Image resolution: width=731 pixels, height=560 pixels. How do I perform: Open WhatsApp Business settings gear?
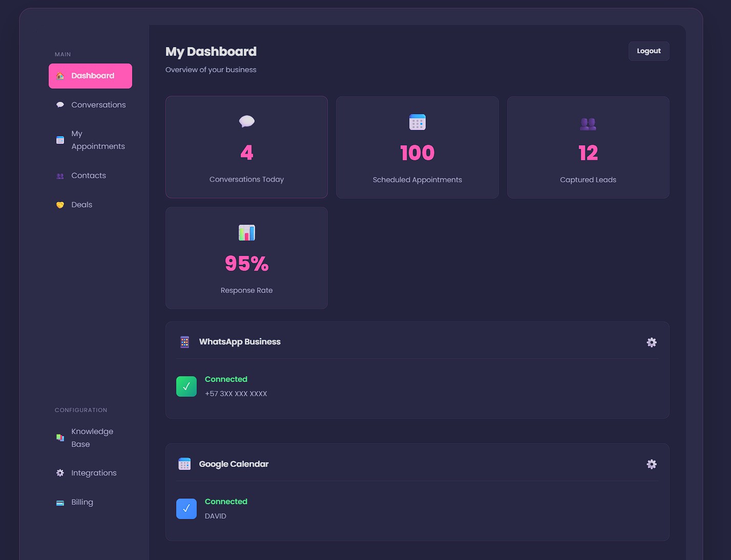651,342
